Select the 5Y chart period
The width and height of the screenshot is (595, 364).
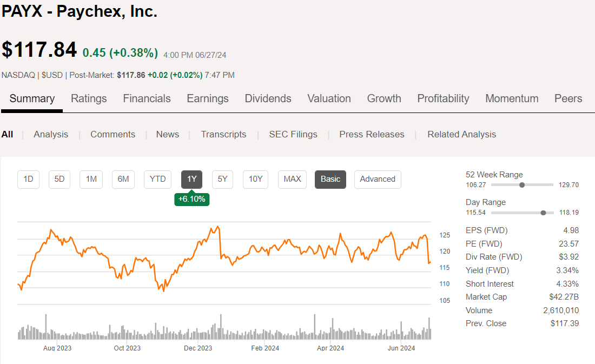pyautogui.click(x=222, y=179)
